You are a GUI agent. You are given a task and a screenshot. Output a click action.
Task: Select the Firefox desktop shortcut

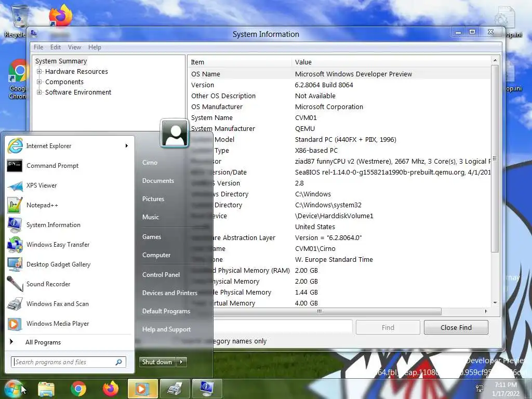[60, 16]
